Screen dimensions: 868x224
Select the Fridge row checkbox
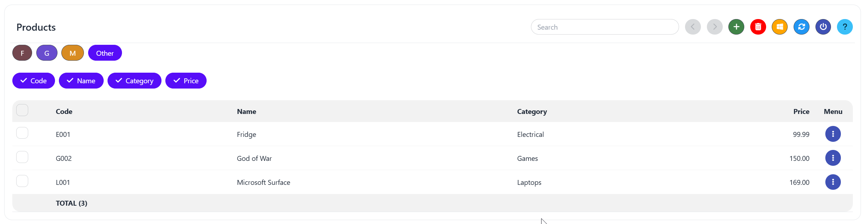22,133
